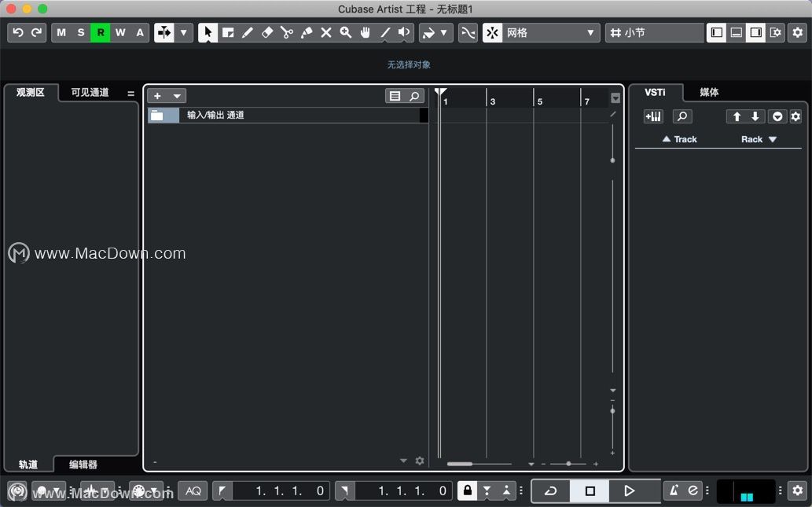Select the Glue tool

click(x=307, y=33)
